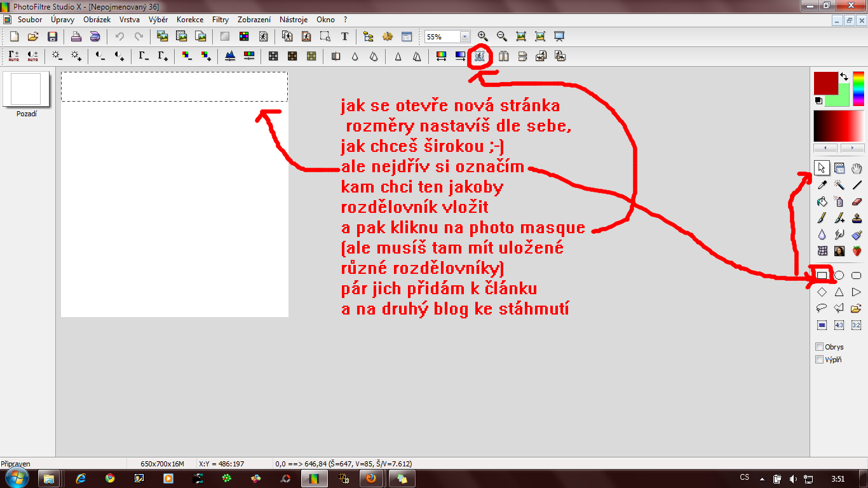Increase contrast
Viewport: 868px width, 488px height.
(x=119, y=56)
